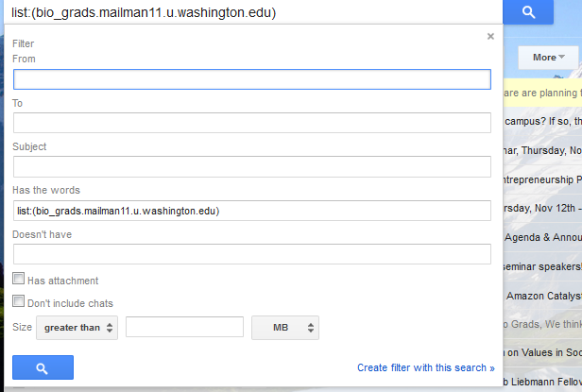The width and height of the screenshot is (582, 392).
Task: Click the blue search button beside the top search bar
Action: (x=528, y=12)
